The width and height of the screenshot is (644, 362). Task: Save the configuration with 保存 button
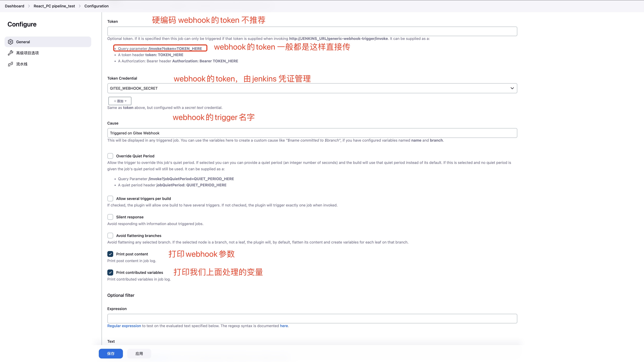pos(111,353)
